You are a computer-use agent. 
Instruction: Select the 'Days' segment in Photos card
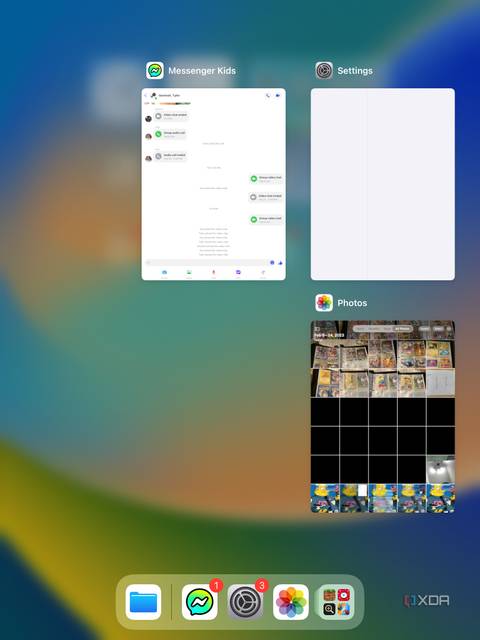[x=387, y=329]
